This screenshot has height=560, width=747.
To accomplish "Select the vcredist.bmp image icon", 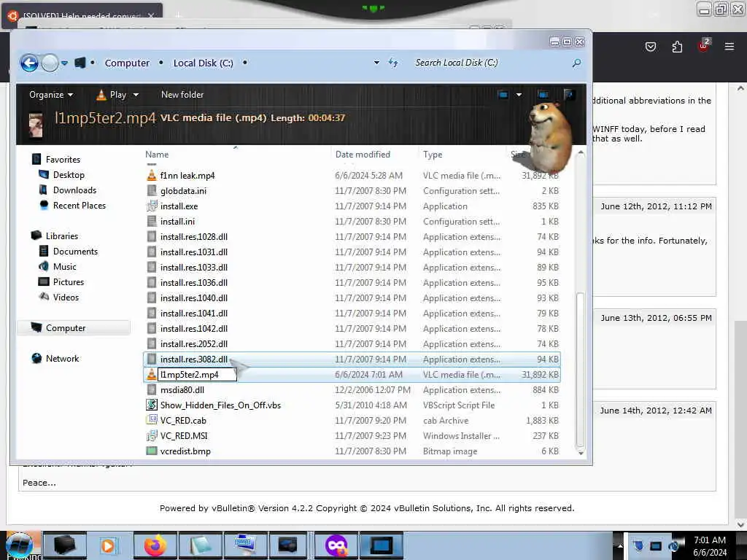I will pyautogui.click(x=152, y=451).
